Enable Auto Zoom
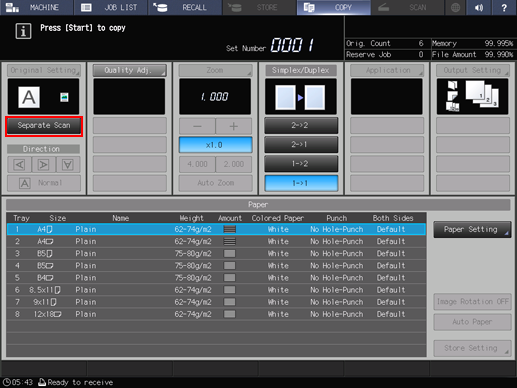Screen dimensions: 517x388 tap(215, 183)
